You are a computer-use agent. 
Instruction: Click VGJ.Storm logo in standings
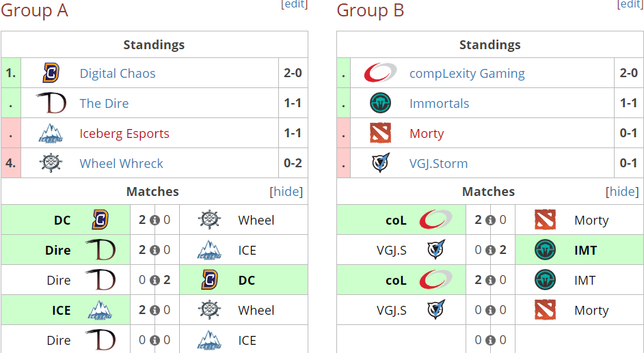click(380, 163)
